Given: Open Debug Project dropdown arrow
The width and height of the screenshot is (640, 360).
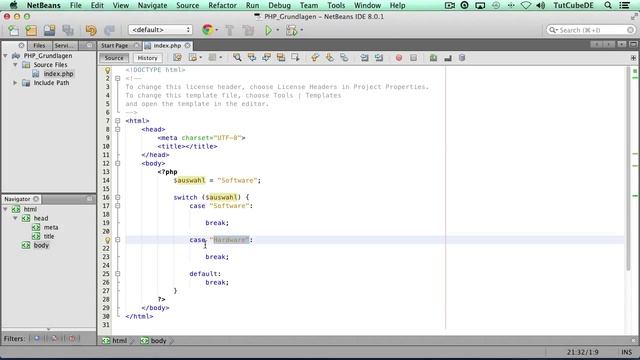Looking at the screenshot, I should point(302,30).
